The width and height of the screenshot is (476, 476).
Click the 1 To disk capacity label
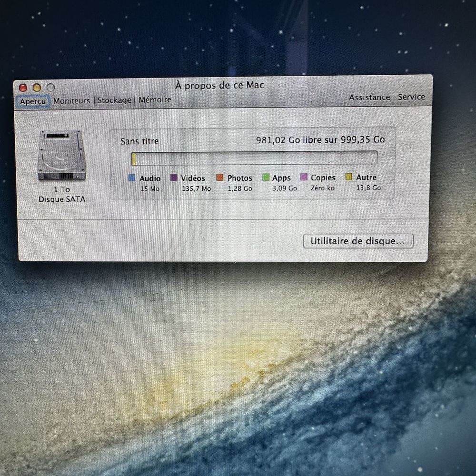[62, 189]
